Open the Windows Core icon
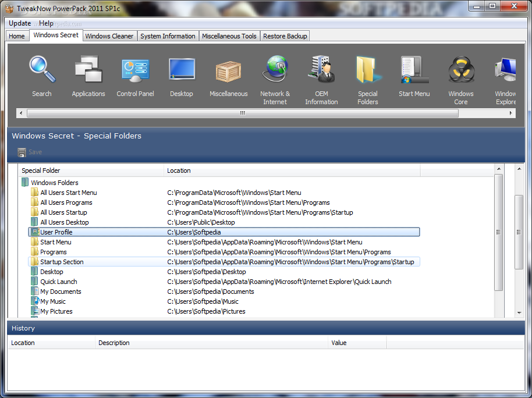The width and height of the screenshot is (532, 398). click(x=461, y=70)
